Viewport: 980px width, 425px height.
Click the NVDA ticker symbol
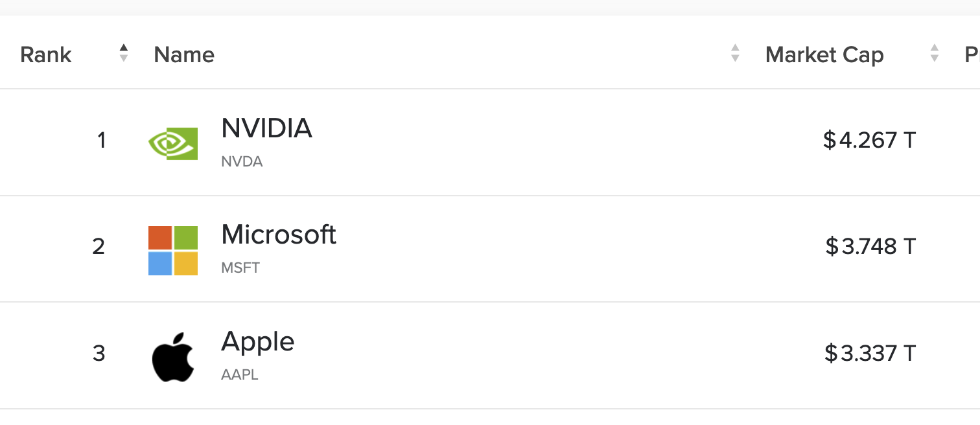point(242,162)
